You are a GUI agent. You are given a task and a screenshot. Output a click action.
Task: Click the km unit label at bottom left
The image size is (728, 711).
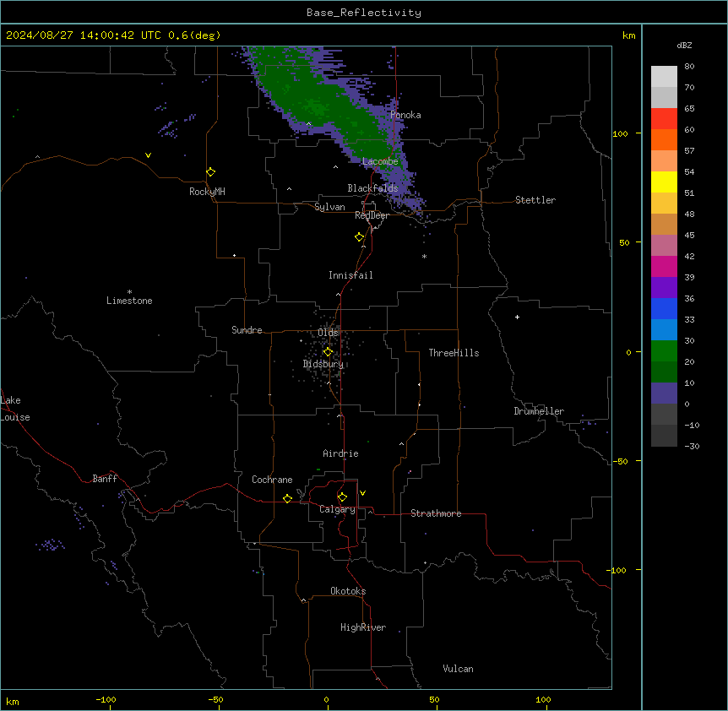coord(12,701)
